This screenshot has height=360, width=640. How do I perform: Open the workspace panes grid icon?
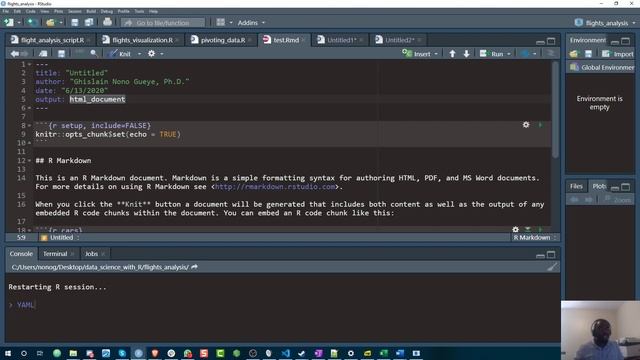(221, 22)
